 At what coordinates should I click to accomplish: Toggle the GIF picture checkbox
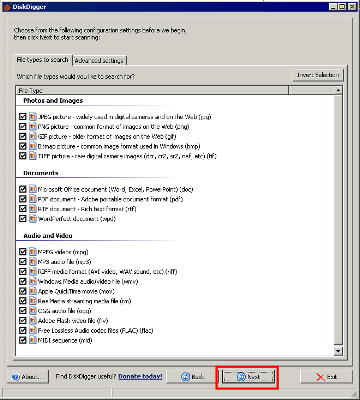(x=22, y=136)
